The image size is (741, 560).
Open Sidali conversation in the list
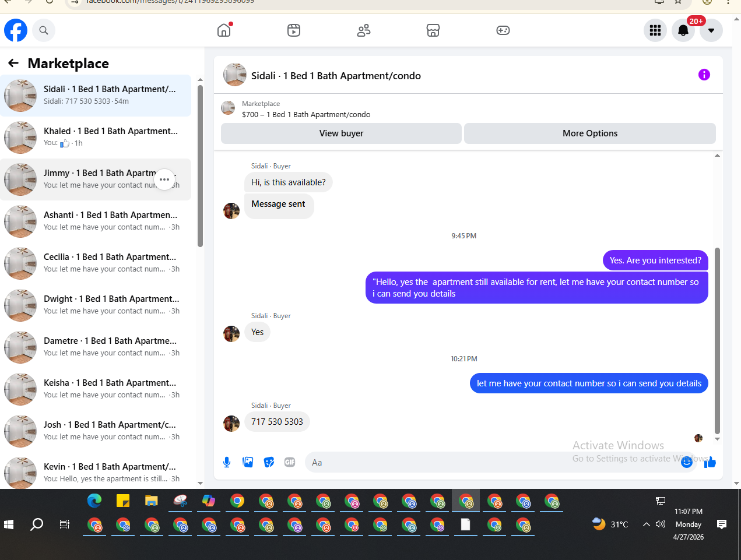click(96, 96)
